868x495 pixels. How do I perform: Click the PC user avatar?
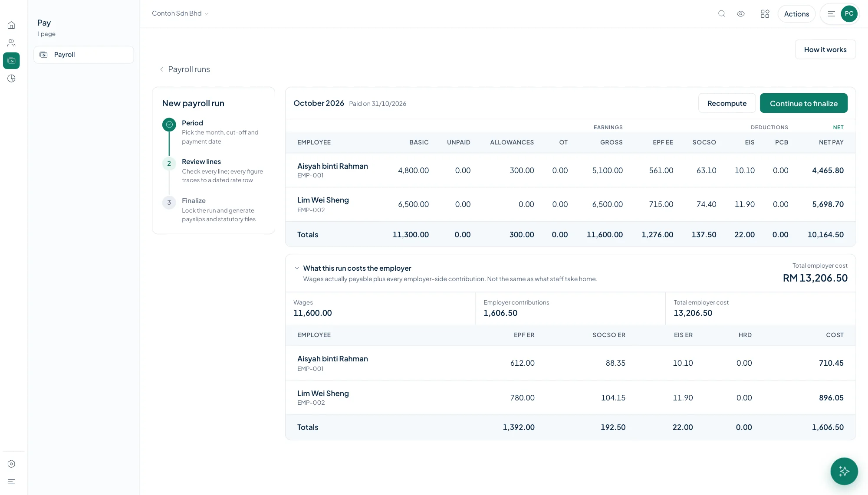click(849, 14)
